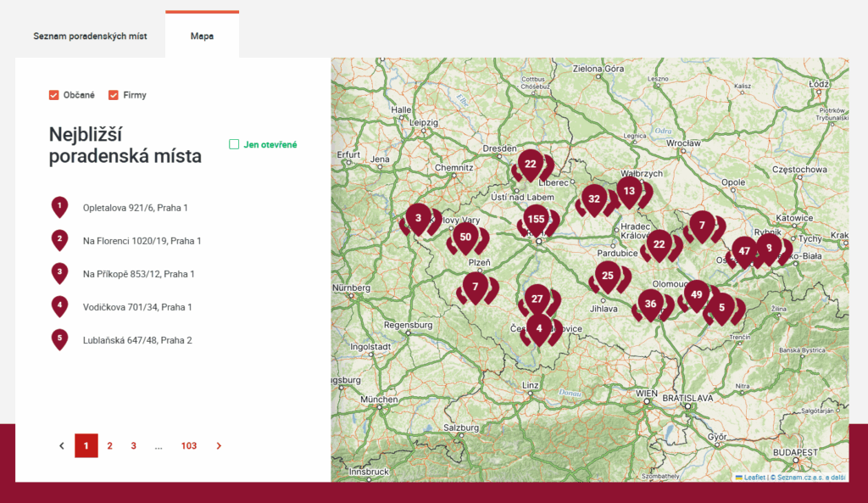The height and width of the screenshot is (503, 868).
Task: Select the Mapa tab
Action: point(202,36)
